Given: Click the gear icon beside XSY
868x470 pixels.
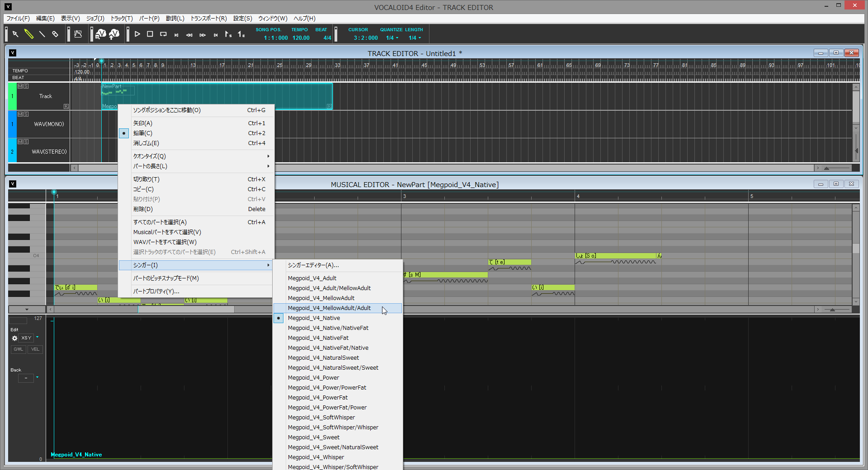Looking at the screenshot, I should [x=14, y=338].
